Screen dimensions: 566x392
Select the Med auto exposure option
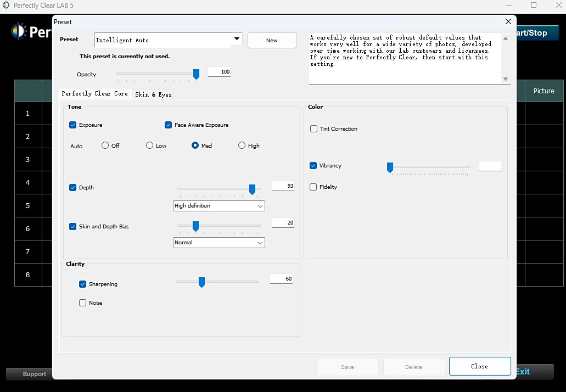click(195, 145)
